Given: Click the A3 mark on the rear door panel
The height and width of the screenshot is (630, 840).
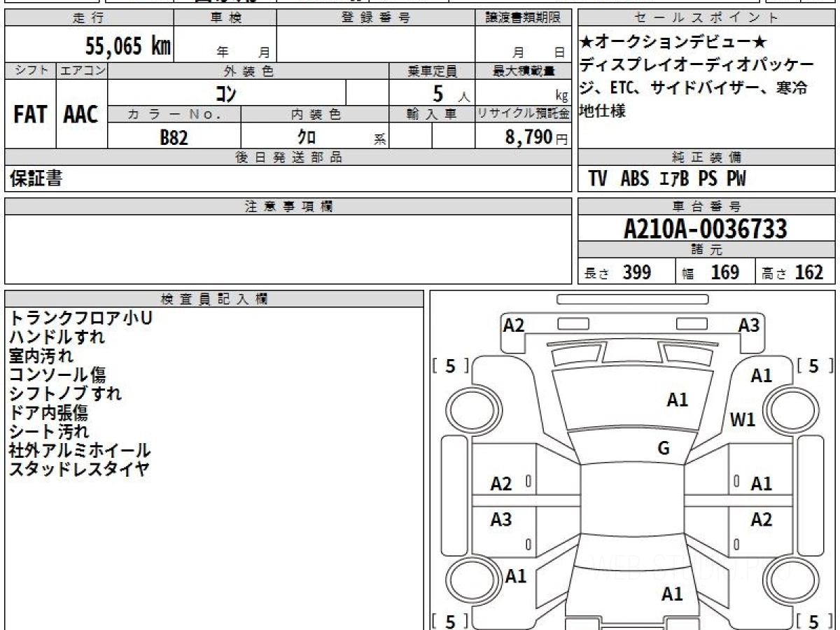Looking at the screenshot, I should pos(501,519).
